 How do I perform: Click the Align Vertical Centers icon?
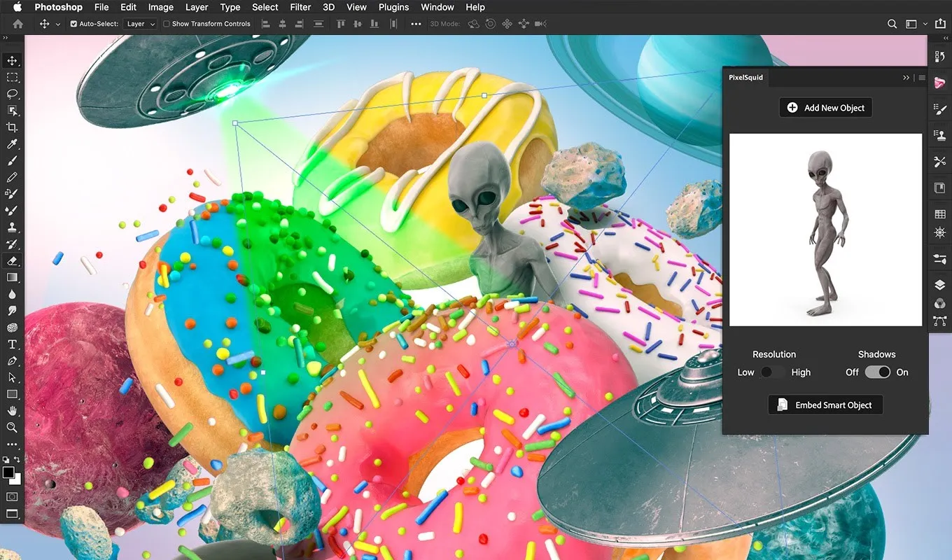tap(358, 24)
